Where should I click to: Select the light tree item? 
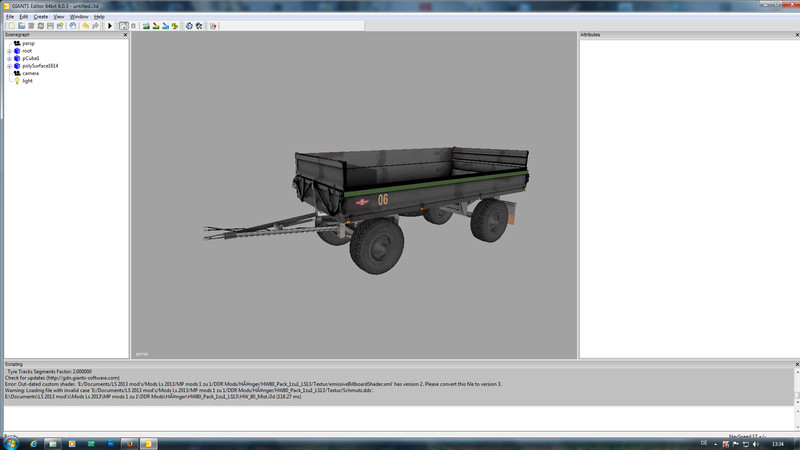point(28,81)
